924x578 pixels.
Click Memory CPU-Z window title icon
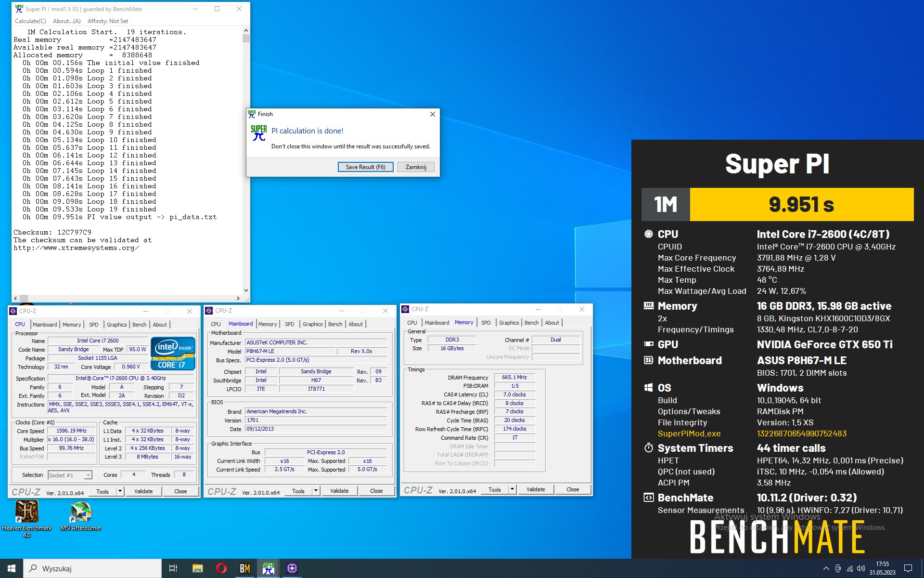coord(405,309)
